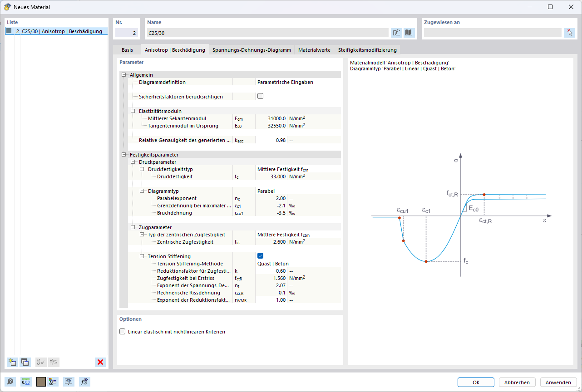Click the edit name pencil icon
This screenshot has width=582, height=392.
[396, 33]
